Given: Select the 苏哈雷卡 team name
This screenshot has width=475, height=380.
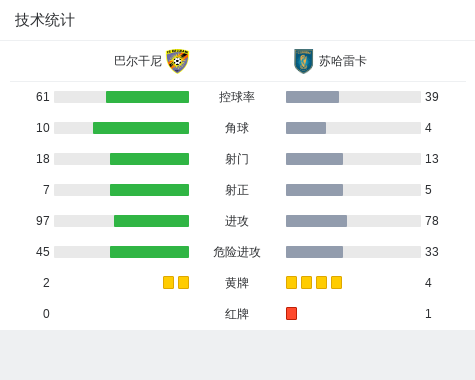Looking at the screenshot, I should [343, 61].
